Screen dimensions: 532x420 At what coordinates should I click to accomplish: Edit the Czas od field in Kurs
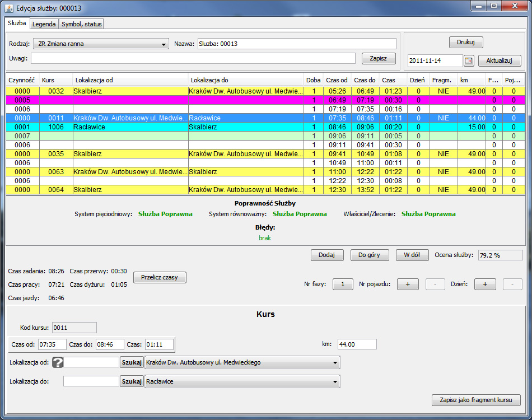coord(52,344)
